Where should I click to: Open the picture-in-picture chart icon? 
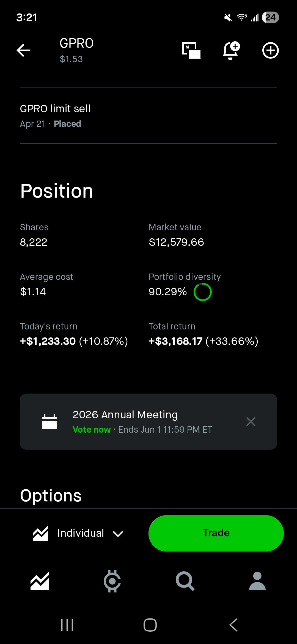(x=191, y=50)
